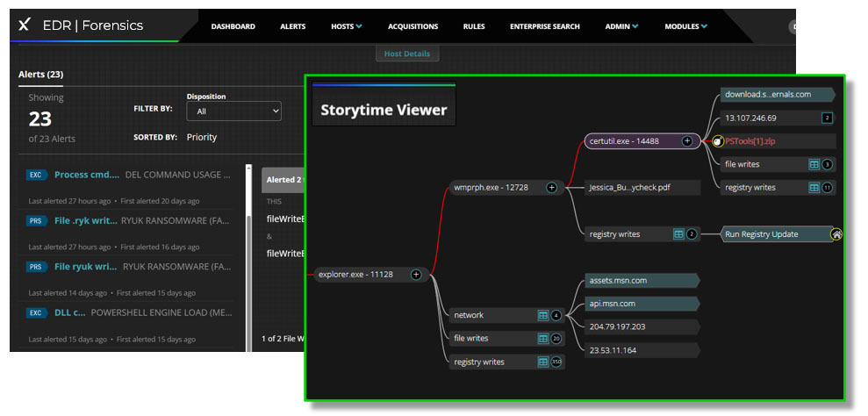Open the Disposition dropdown set to All
868x416 pixels.
(x=234, y=111)
